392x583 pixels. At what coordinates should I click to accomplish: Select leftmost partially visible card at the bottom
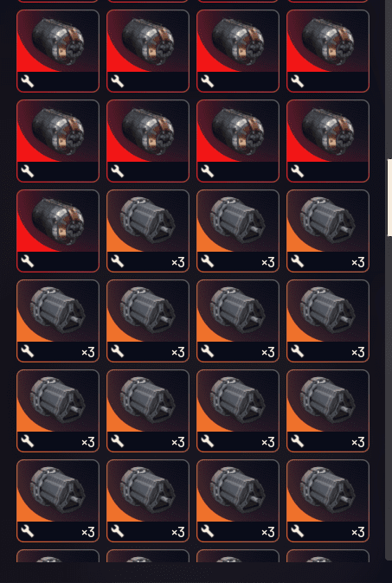(x=58, y=556)
